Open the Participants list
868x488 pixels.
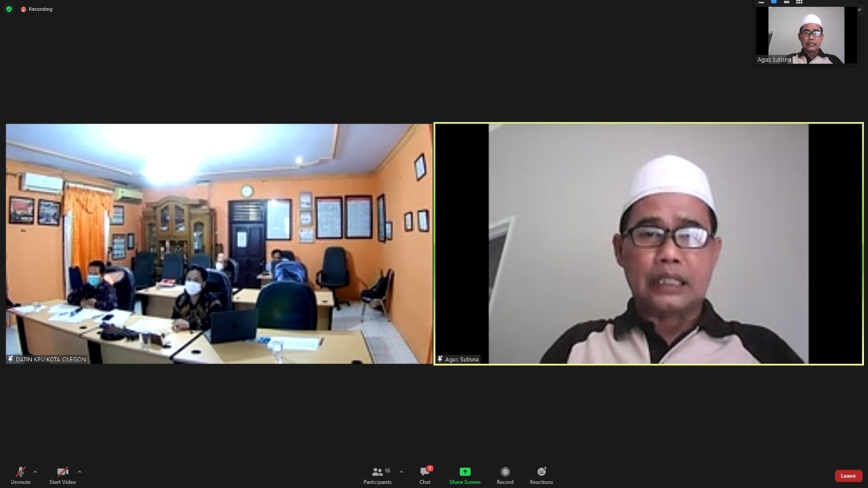(x=378, y=475)
